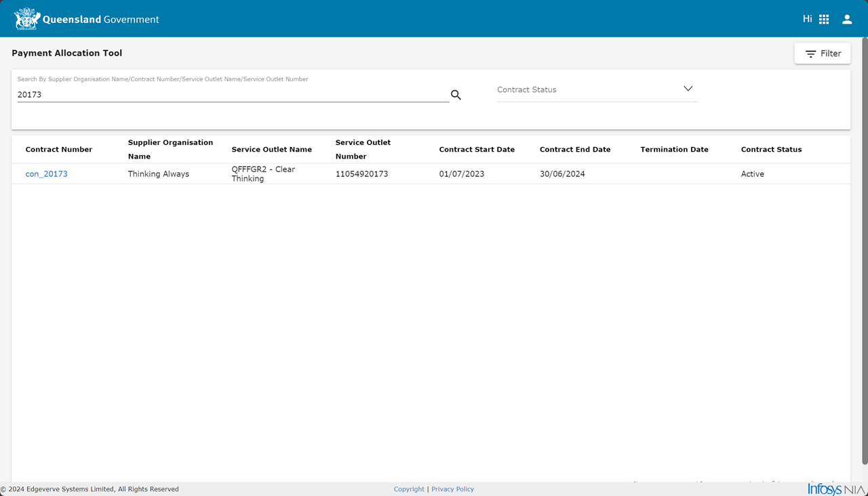This screenshot has width=868, height=496.
Task: Click the Queensland Government coat of arms logo
Action: (x=26, y=18)
